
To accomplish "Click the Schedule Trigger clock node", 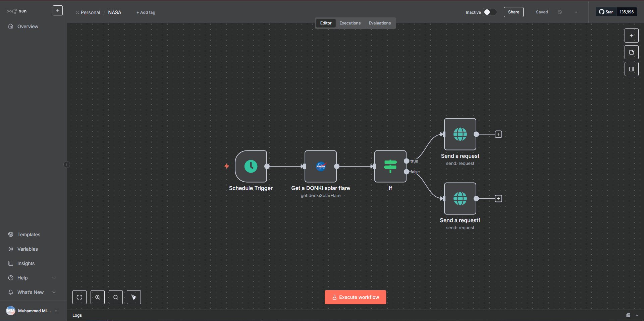I will 251,166.
